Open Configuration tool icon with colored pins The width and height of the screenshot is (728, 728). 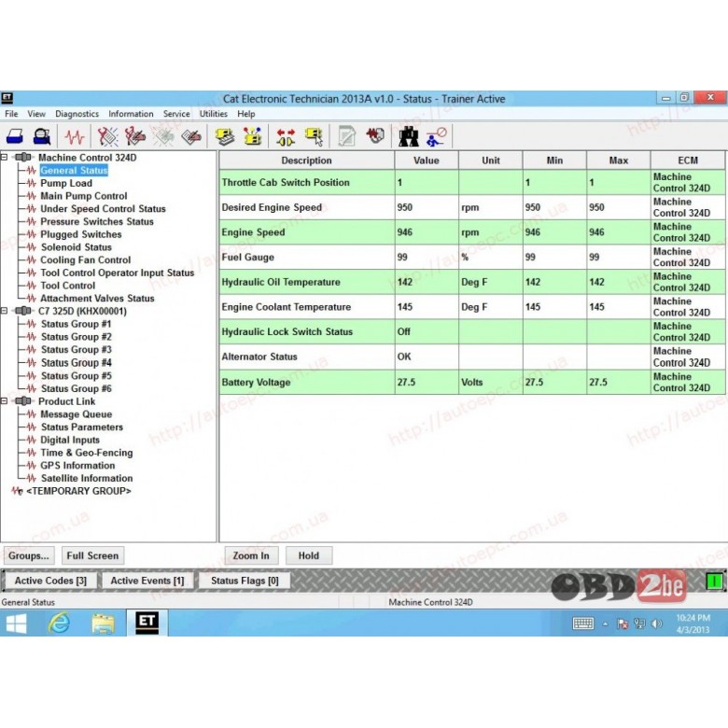[x=253, y=136]
